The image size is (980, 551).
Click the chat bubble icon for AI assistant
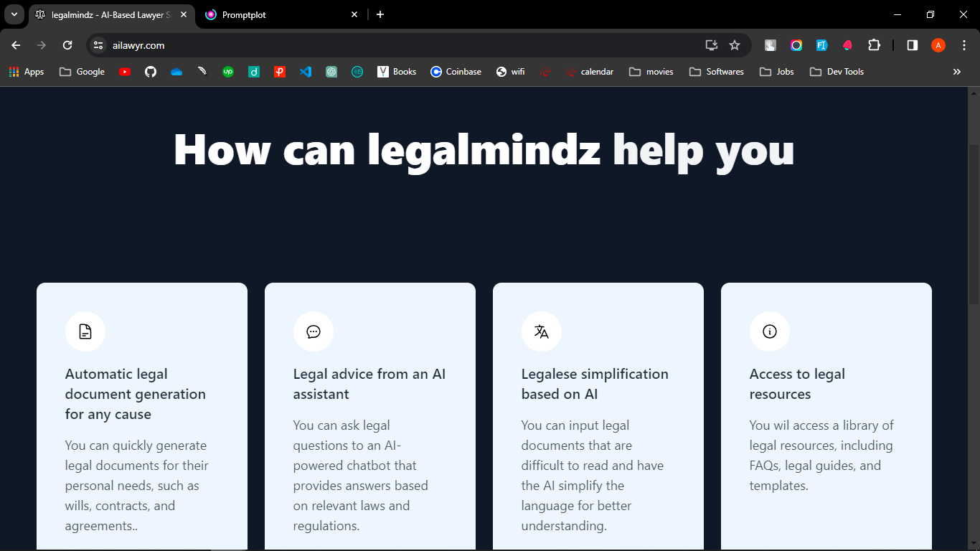(x=314, y=331)
